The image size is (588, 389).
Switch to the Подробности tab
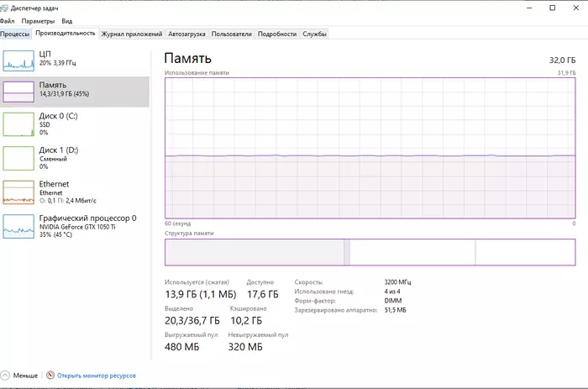coord(277,34)
